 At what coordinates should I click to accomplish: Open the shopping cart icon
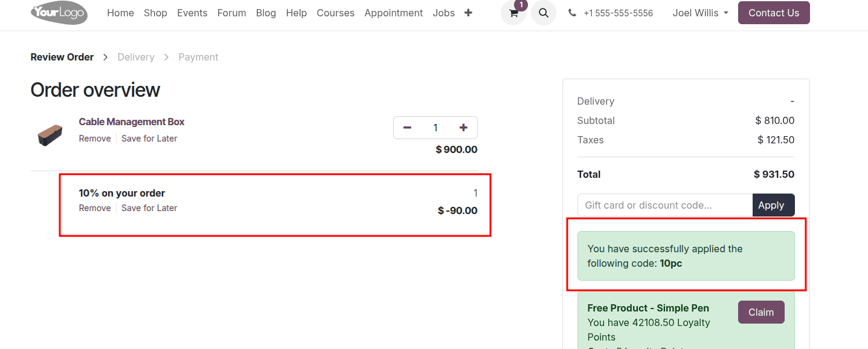point(513,13)
